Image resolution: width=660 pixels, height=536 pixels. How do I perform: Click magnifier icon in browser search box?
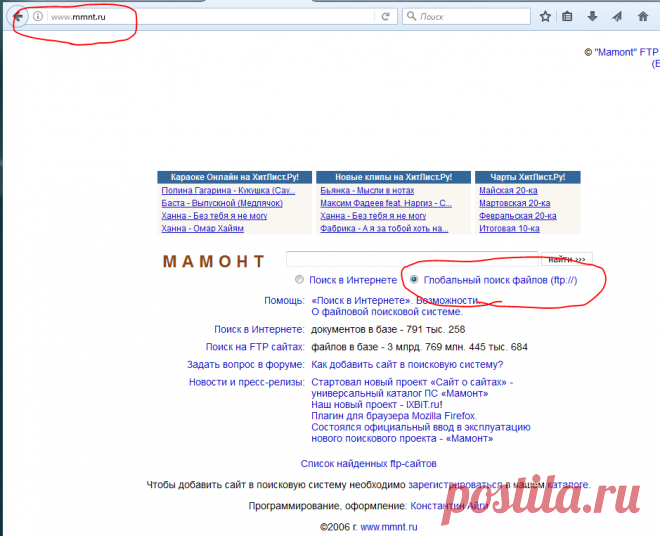pyautogui.click(x=411, y=16)
